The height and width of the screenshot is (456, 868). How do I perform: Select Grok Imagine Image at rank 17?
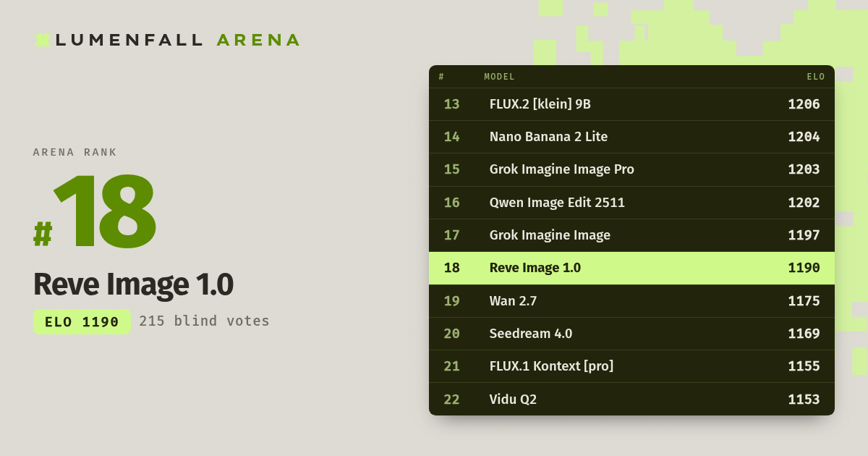[631, 235]
